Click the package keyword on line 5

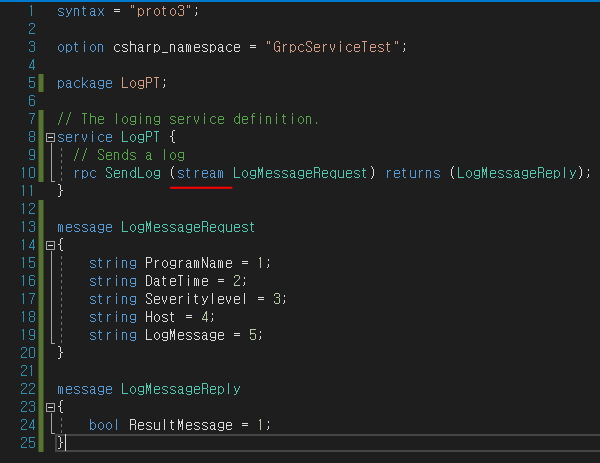coord(85,83)
